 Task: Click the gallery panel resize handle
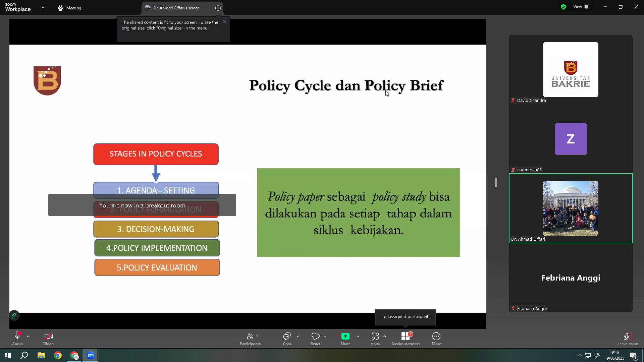click(496, 183)
